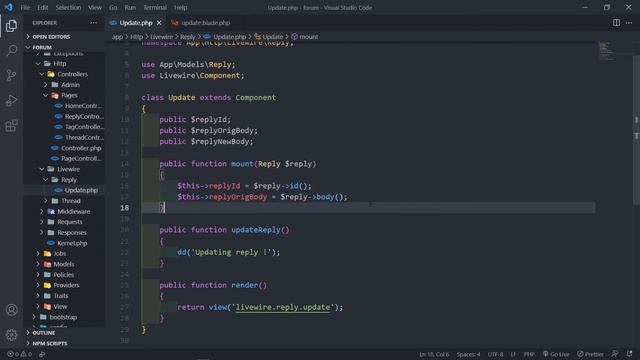
Task: Open editor more actions ellipsis
Action: pyautogui.click(x=629, y=23)
